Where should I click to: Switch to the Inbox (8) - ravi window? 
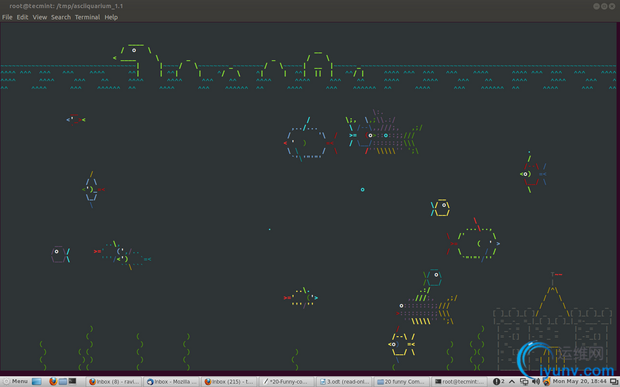[x=114, y=381]
